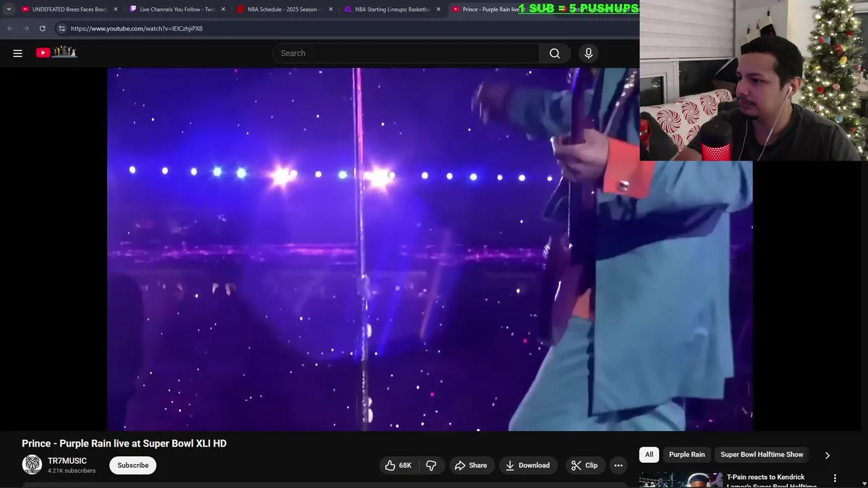The image size is (868, 488).
Task: Create a clip with the Clip button
Action: pyautogui.click(x=585, y=465)
